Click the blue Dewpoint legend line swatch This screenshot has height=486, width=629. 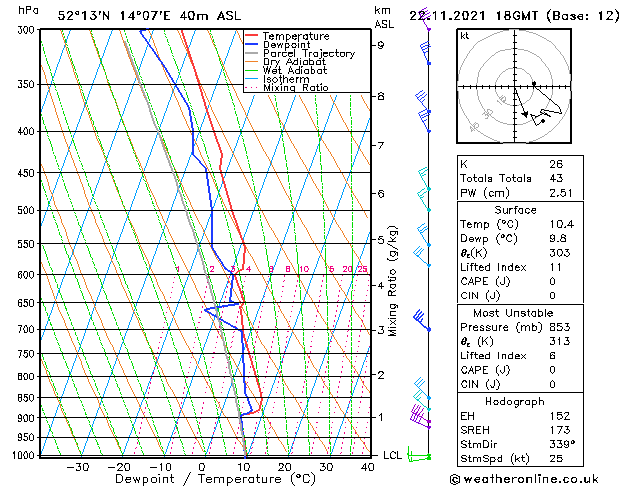(252, 45)
